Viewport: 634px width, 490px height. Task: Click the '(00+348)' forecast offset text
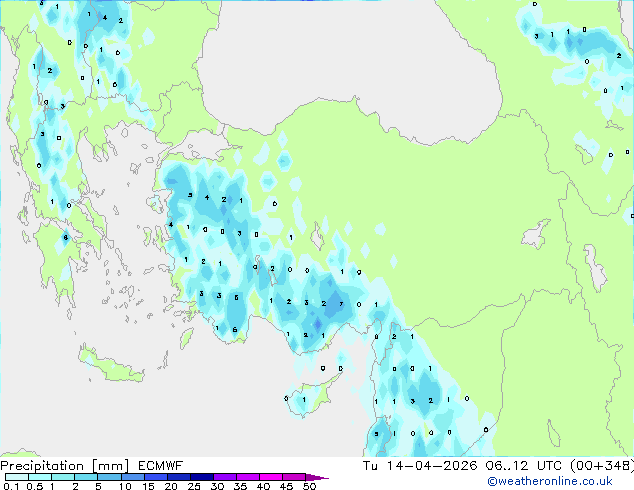[x=602, y=465]
